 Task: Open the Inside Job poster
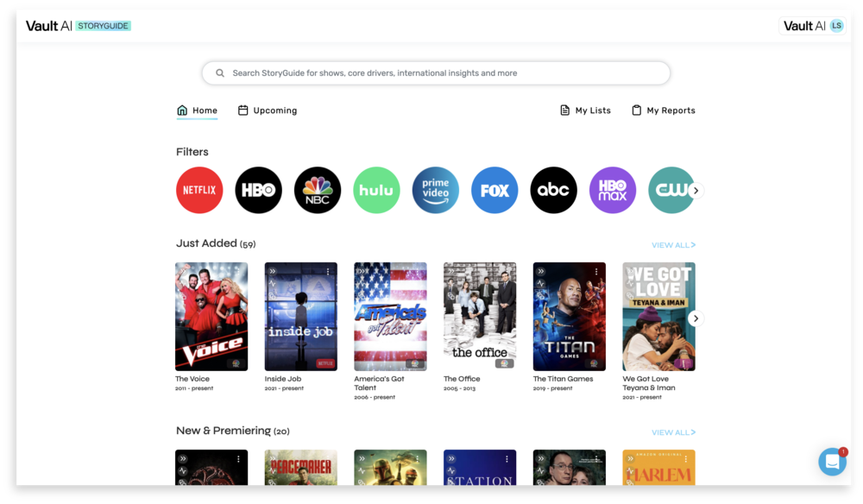[301, 317]
